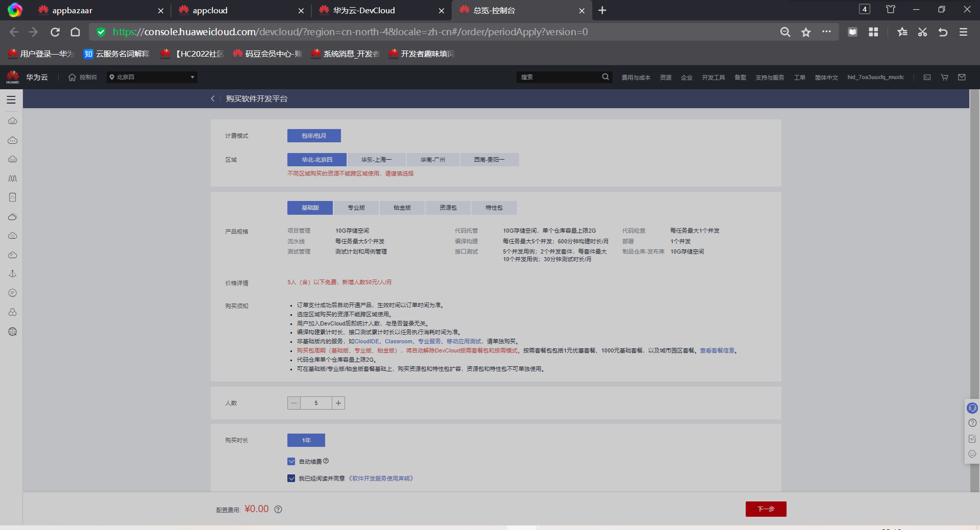Click 下一步 button

pos(766,509)
